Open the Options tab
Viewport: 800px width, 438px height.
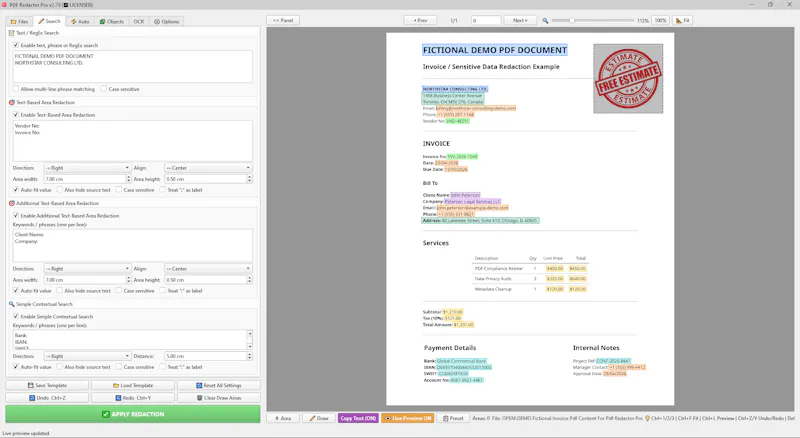coord(167,21)
